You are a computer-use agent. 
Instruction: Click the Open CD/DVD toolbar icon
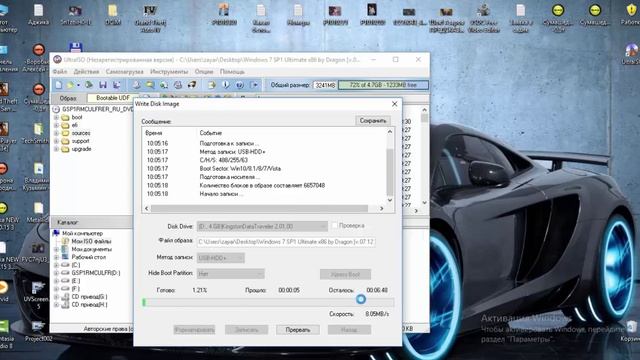89,85
